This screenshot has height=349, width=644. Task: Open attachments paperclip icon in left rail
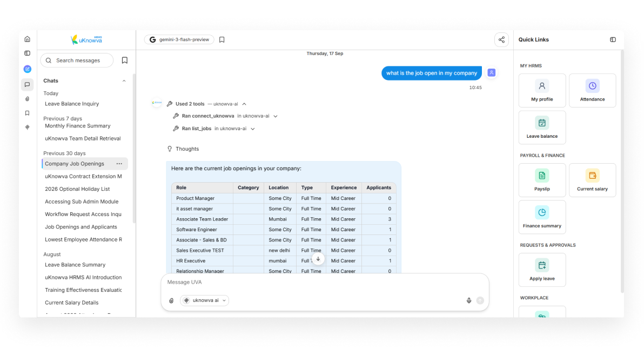(x=27, y=99)
